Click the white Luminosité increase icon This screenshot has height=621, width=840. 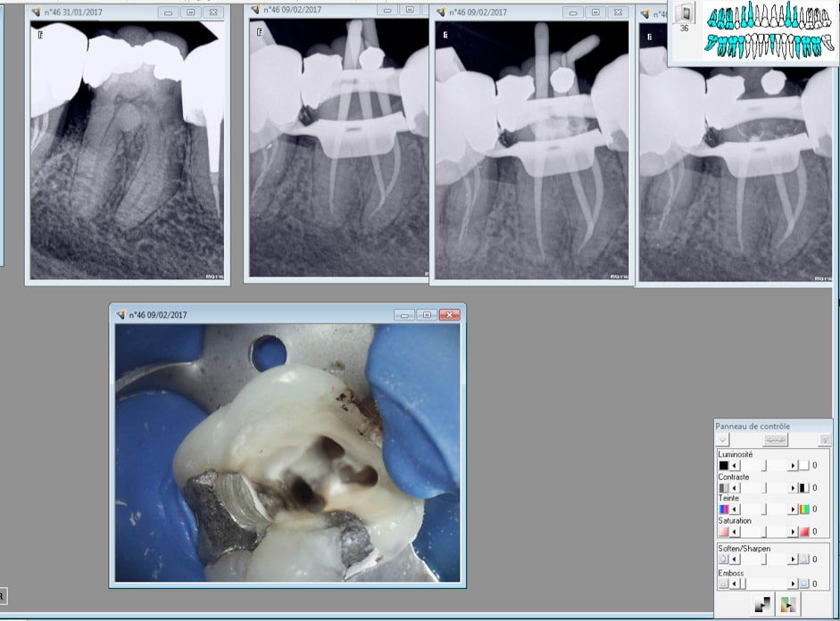click(803, 466)
